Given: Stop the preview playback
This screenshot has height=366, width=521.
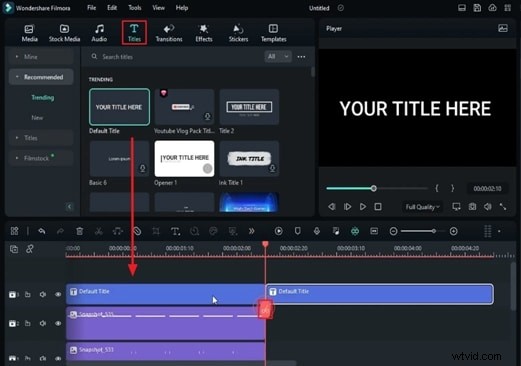Looking at the screenshot, I should [x=378, y=207].
